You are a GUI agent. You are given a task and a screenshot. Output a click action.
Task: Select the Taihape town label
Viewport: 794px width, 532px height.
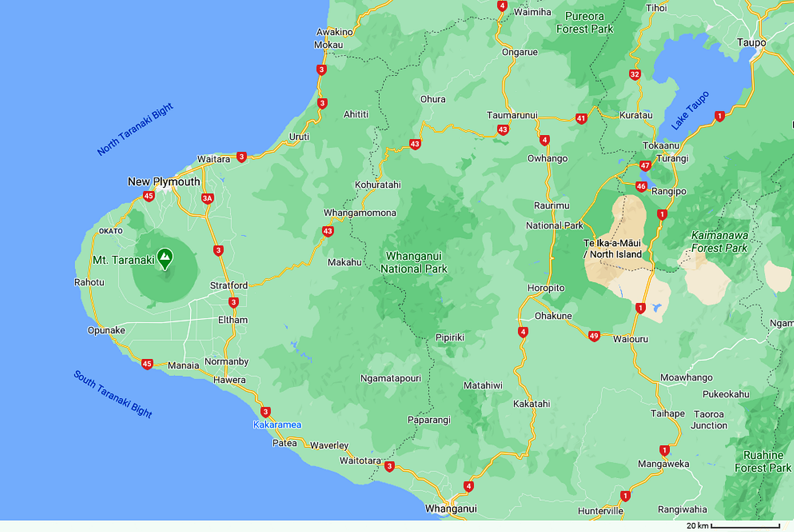(x=668, y=413)
